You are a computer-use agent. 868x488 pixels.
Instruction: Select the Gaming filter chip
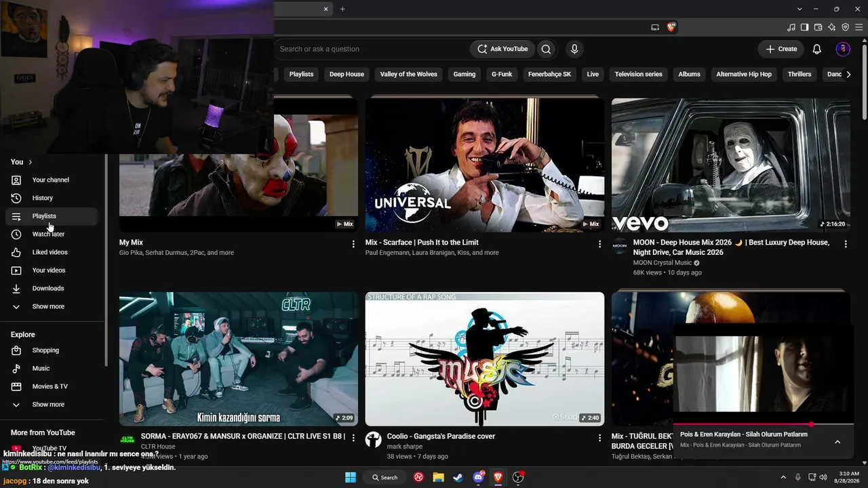[x=465, y=75]
